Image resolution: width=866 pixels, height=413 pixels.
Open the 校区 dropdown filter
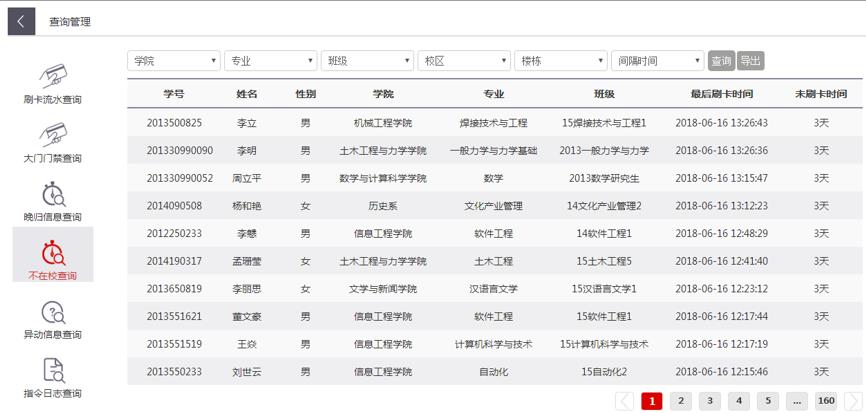464,61
